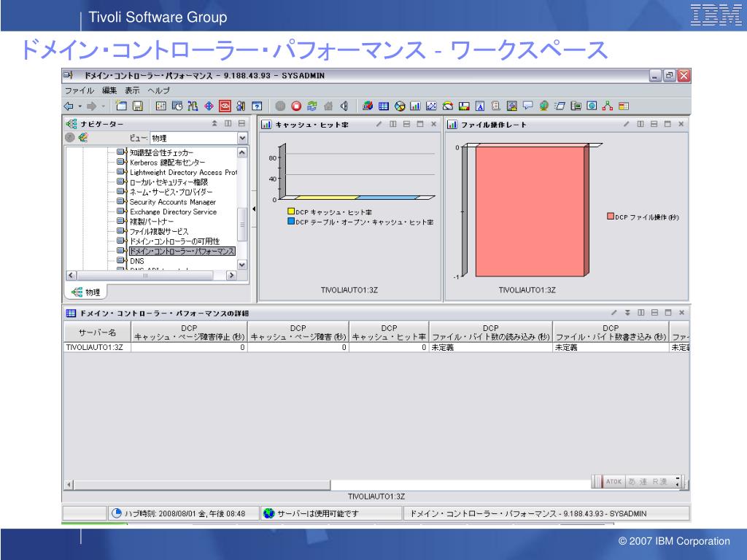
Task: Click blue DCP テーブル・オープン legend swatch
Action: (x=290, y=222)
